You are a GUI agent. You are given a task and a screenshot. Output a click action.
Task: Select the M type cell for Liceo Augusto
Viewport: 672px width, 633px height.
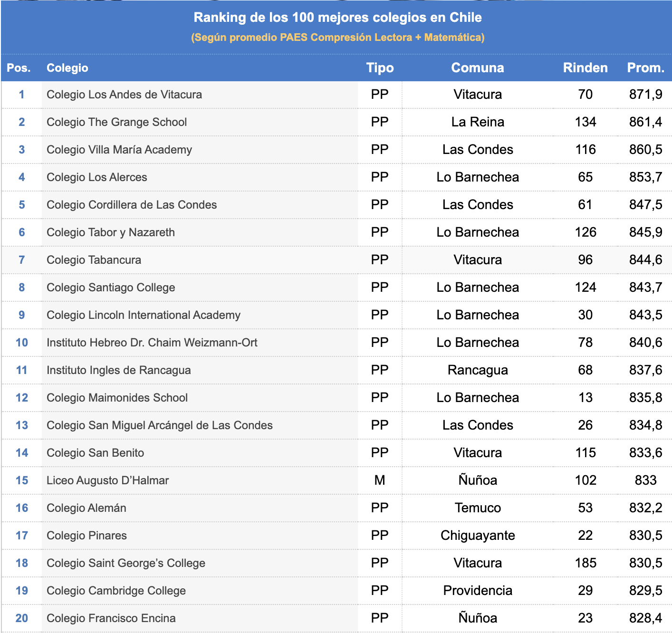click(x=379, y=480)
